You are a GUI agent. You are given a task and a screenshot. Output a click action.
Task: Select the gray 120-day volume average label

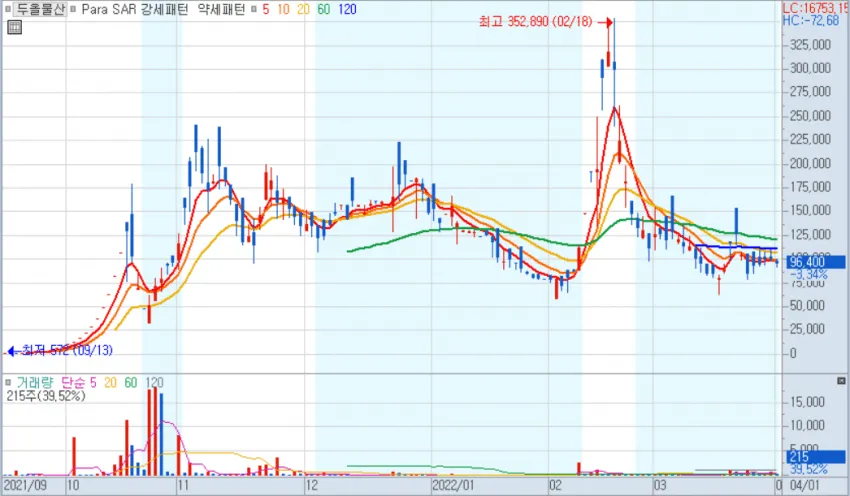click(154, 383)
